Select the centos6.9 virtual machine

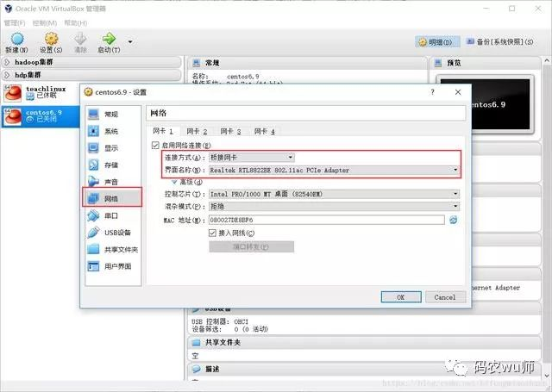[x=41, y=116]
